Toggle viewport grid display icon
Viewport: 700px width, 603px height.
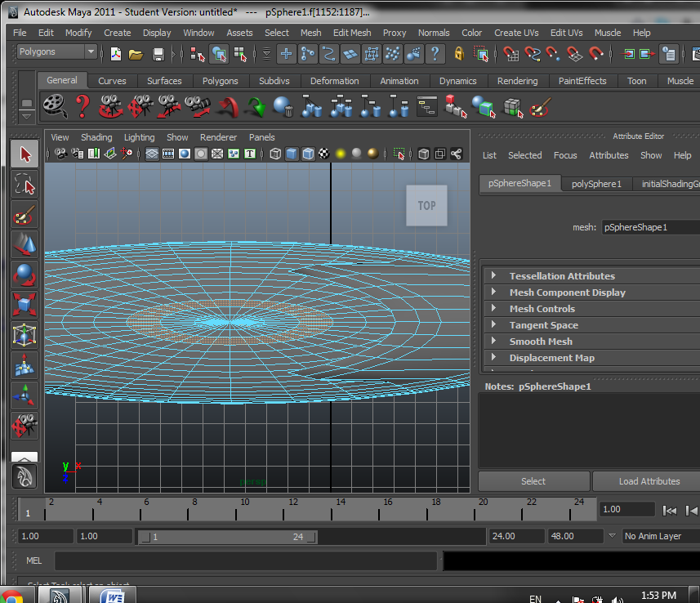[x=152, y=154]
